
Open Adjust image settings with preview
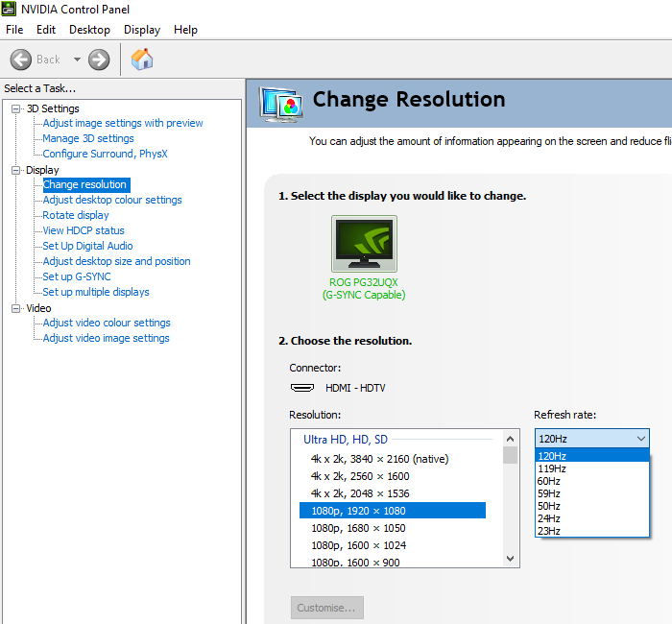tap(123, 123)
